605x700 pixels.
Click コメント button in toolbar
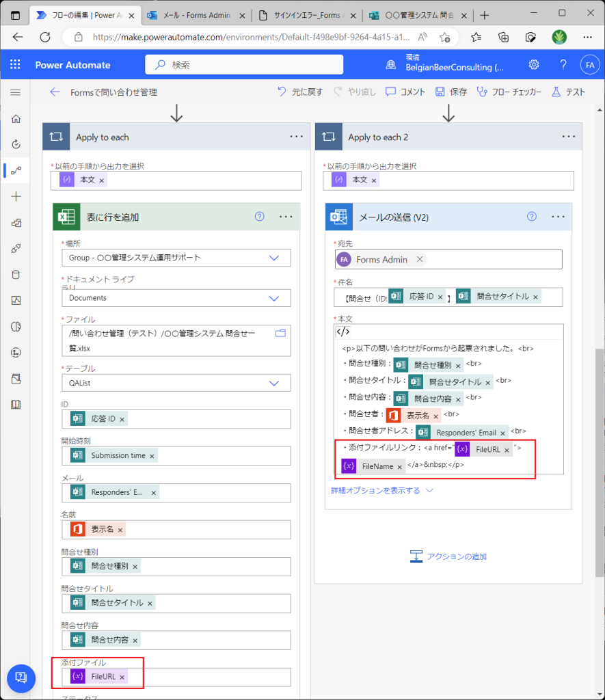pyautogui.click(x=405, y=92)
